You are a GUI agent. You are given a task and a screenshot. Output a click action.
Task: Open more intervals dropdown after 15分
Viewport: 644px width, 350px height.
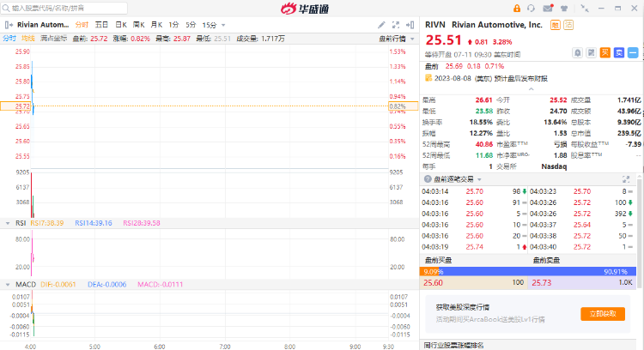(223, 26)
